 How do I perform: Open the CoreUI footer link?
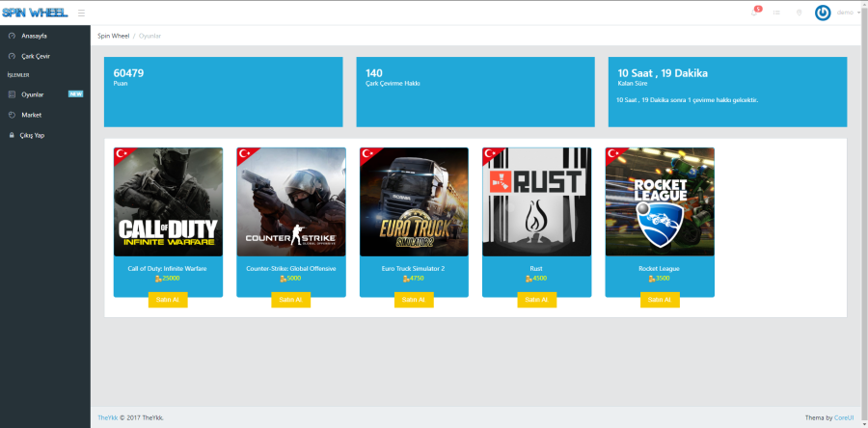pyautogui.click(x=844, y=417)
